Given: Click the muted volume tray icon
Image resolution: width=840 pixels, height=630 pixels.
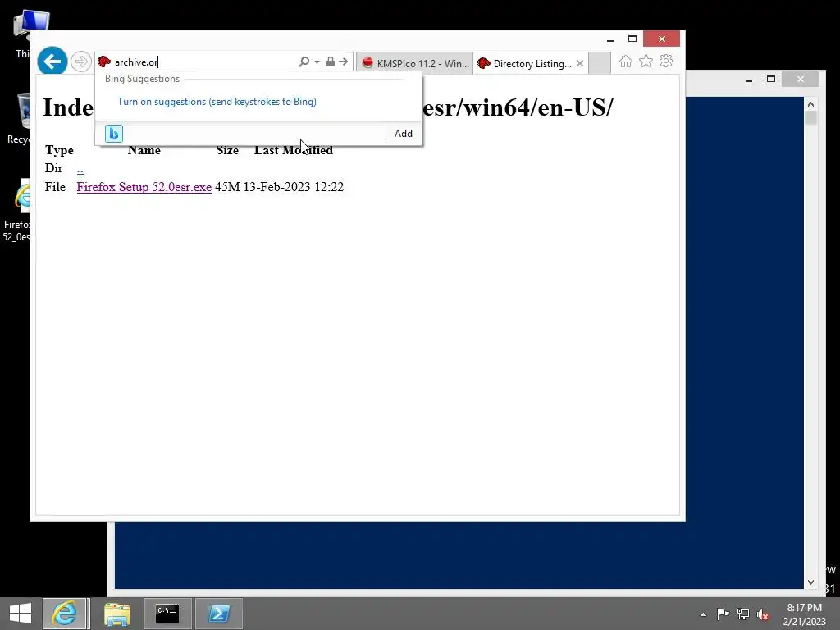Looking at the screenshot, I should [x=763, y=614].
